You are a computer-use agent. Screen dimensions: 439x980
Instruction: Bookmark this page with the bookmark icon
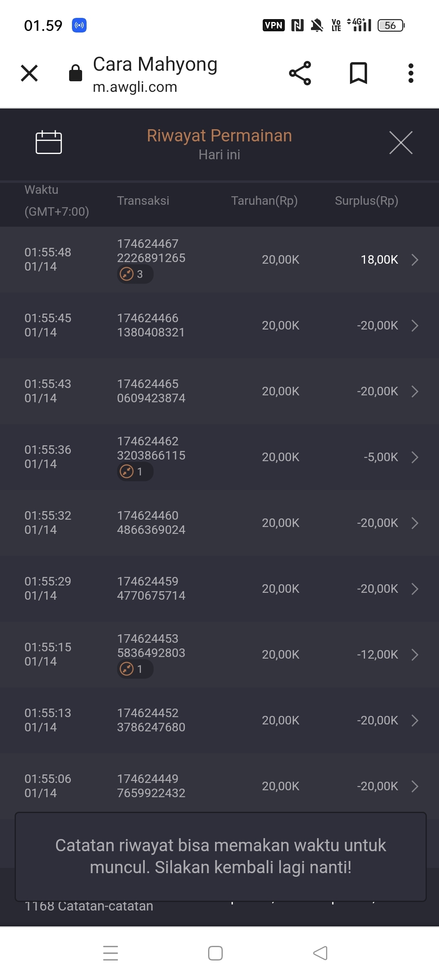point(359,74)
